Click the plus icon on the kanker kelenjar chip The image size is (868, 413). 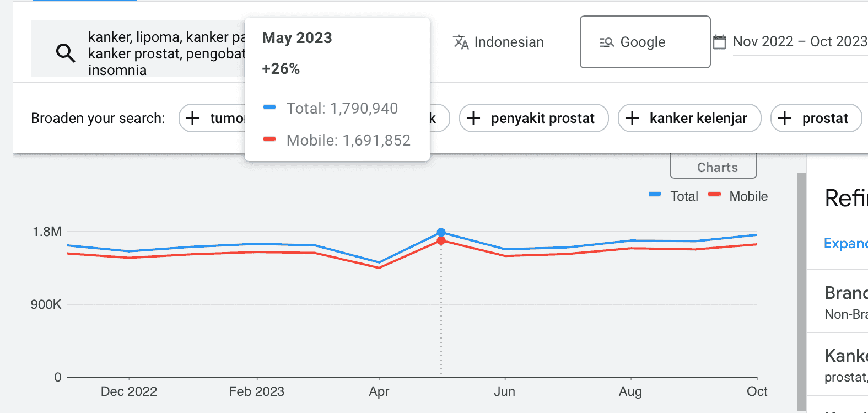point(632,118)
